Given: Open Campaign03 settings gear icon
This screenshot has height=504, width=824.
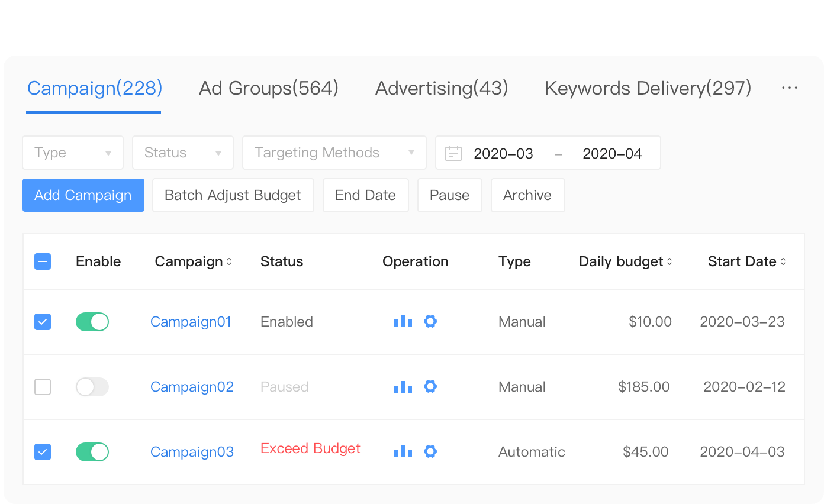Looking at the screenshot, I should (430, 451).
